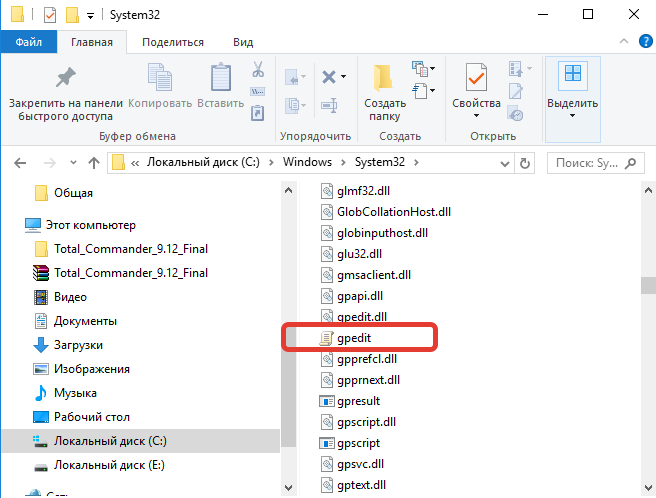Open Изображения in navigation pane
Image resolution: width=656 pixels, height=498 pixels.
[82, 369]
